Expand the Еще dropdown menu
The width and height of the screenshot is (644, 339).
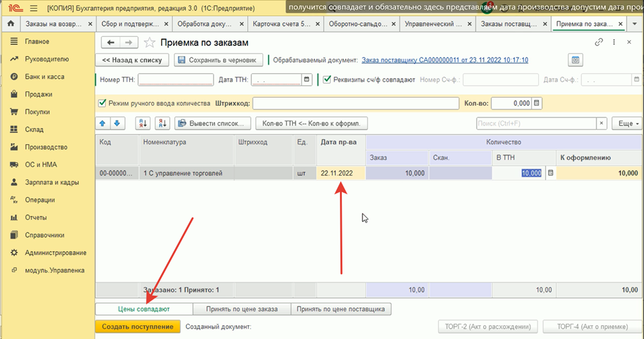click(627, 123)
